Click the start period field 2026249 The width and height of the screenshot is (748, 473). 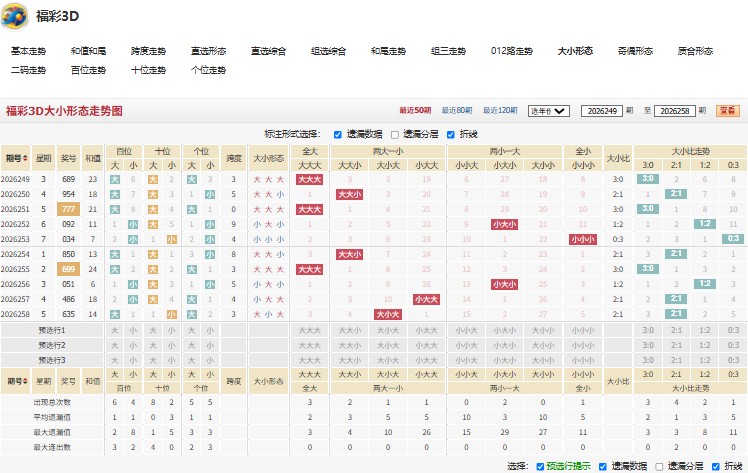click(602, 111)
